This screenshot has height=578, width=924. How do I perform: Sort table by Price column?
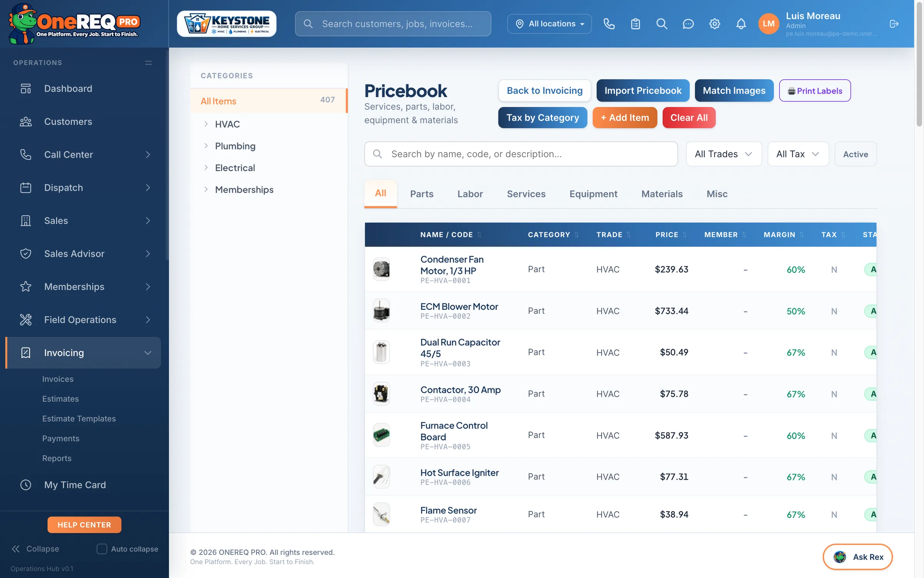click(671, 235)
